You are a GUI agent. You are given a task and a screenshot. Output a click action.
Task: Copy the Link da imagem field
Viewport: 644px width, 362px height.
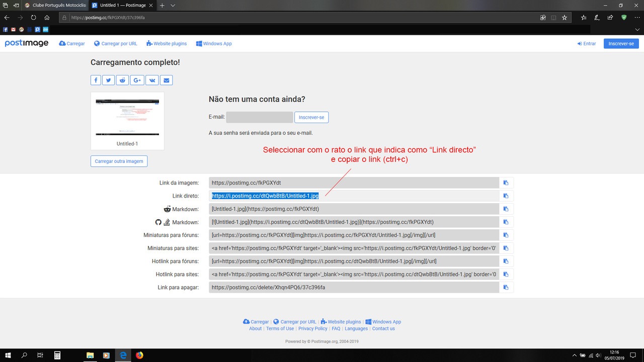point(506,183)
